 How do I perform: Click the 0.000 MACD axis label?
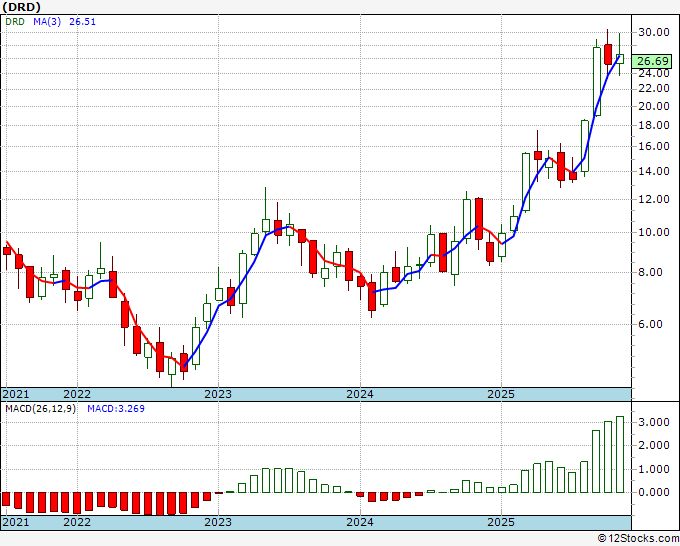pos(655,492)
